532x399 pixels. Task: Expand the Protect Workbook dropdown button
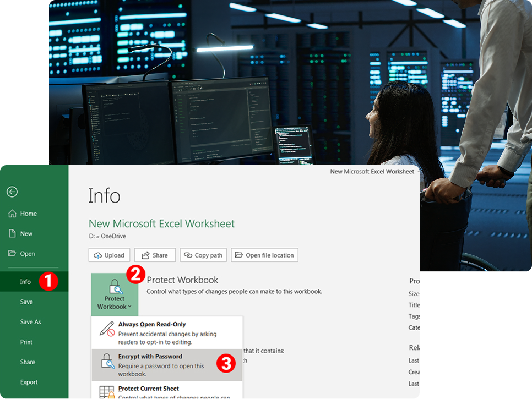[115, 294]
